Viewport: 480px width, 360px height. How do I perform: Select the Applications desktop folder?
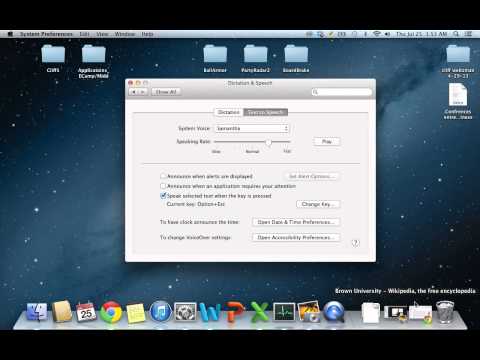click(93, 61)
